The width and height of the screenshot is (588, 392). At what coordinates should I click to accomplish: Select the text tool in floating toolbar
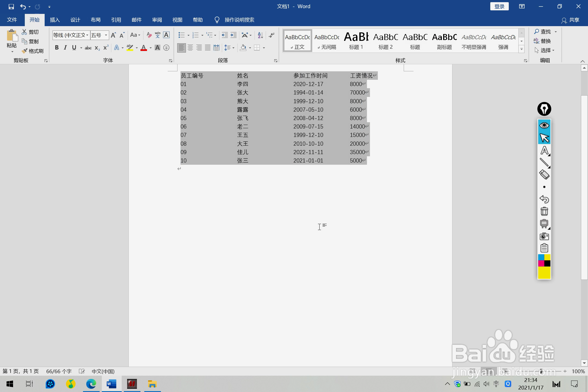[544, 151]
